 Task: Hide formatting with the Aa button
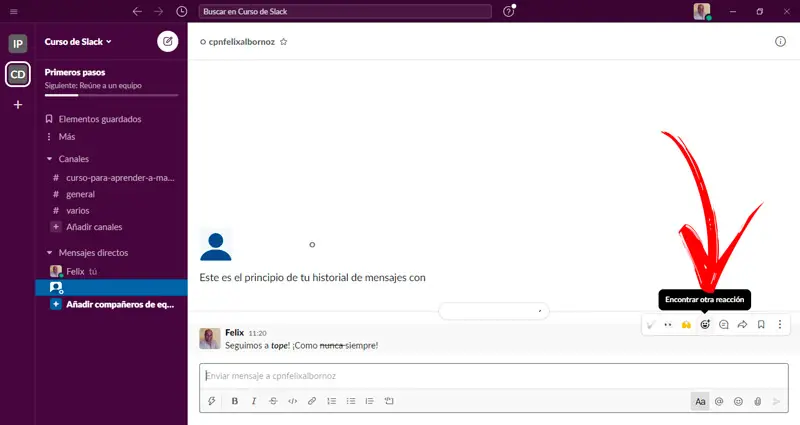[700, 402]
